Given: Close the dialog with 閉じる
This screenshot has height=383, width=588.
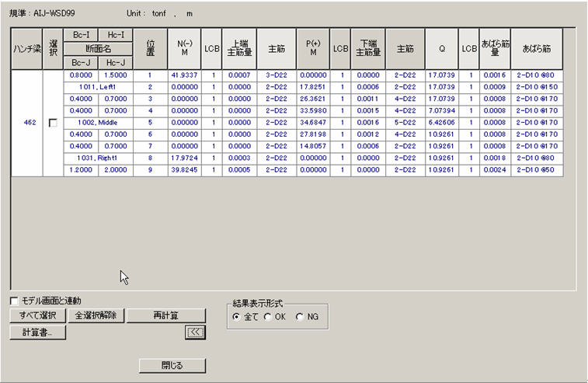Looking at the screenshot, I should [172, 365].
